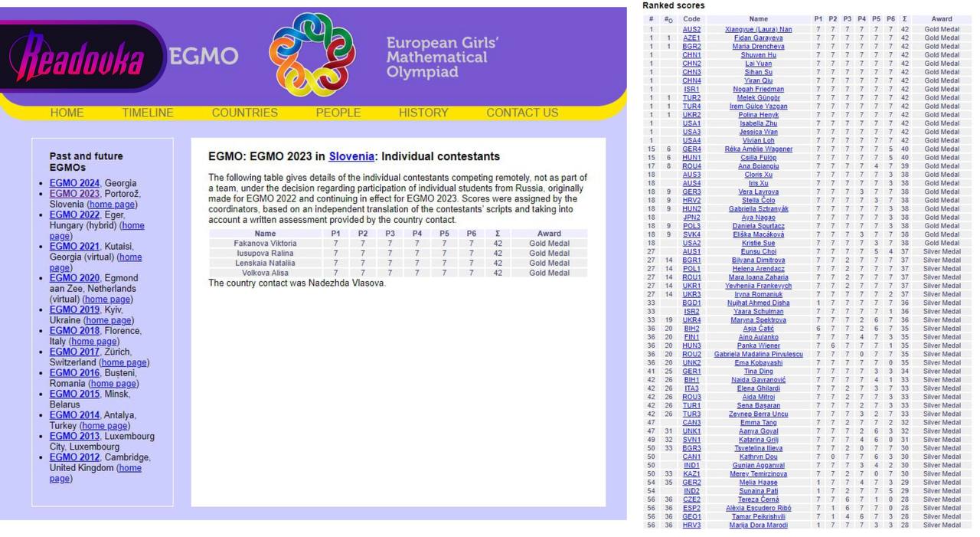Screen dimensions: 980x537
Task: Click the name Fakanova Viktoria
Action: 265,244
